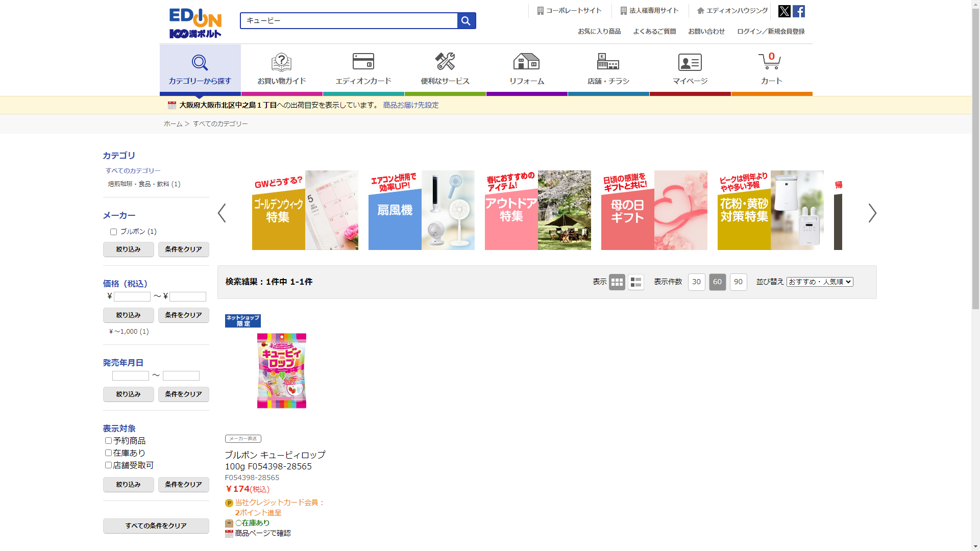Screen dimensions: 980x551
Task: Show 90 items per page
Action: click(738, 282)
